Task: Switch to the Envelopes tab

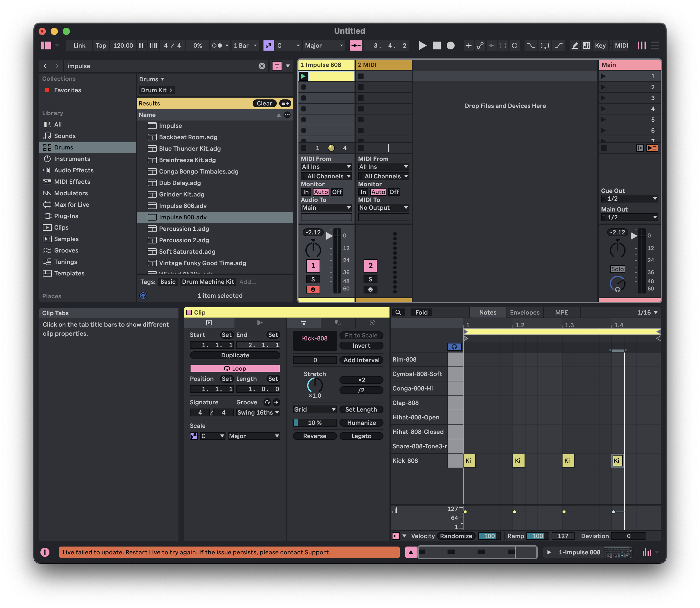Action: pos(525,312)
